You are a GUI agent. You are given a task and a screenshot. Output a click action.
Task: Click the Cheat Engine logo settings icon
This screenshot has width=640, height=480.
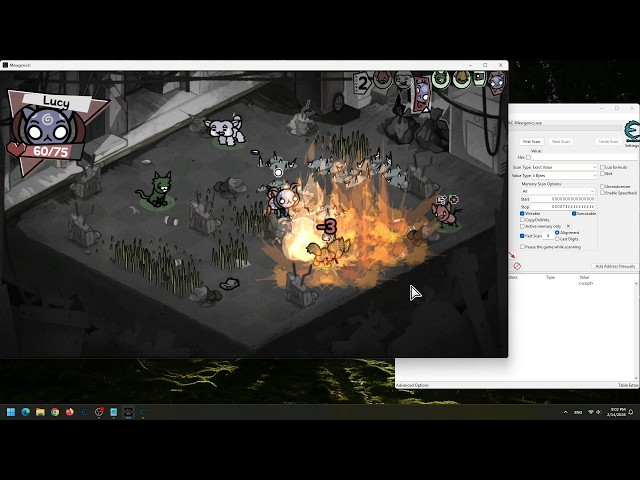point(631,132)
